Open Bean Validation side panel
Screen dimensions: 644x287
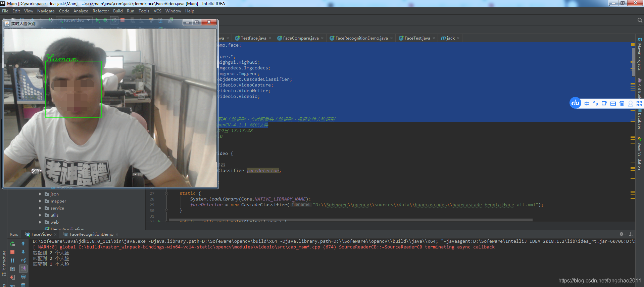pyautogui.click(x=640, y=154)
